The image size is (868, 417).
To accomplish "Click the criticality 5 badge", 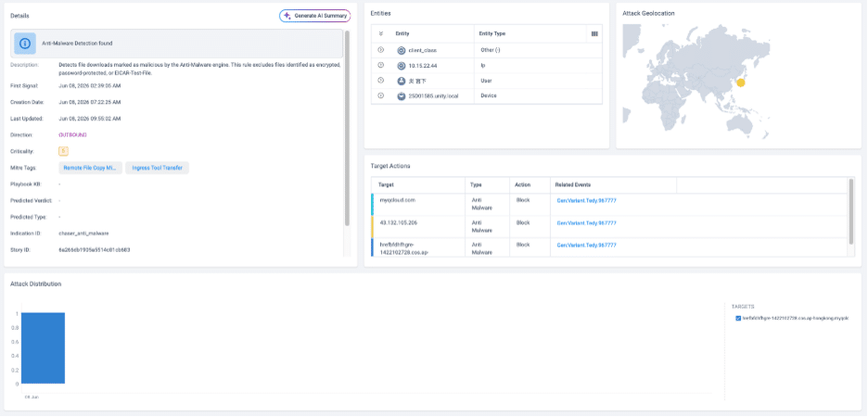I will (x=63, y=151).
